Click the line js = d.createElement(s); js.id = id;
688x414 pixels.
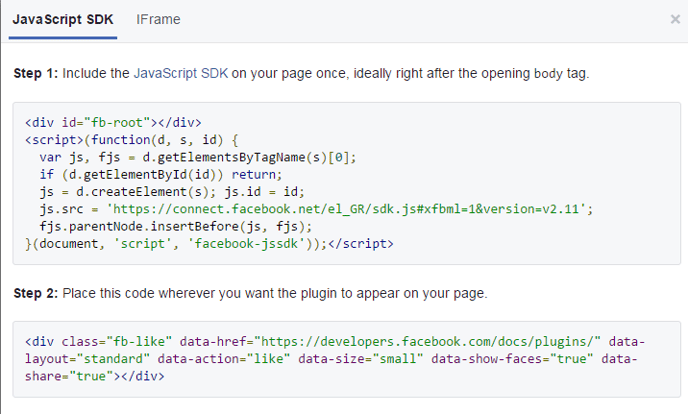pos(172,192)
